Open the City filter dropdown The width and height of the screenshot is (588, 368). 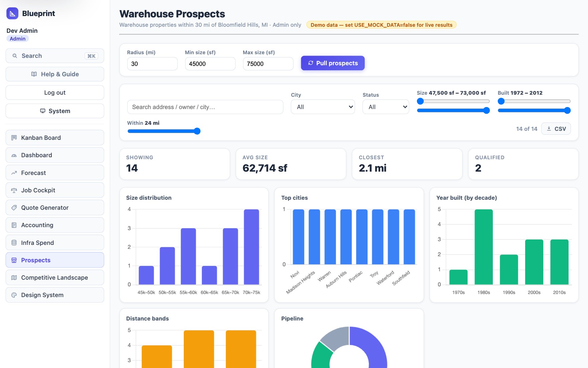tap(323, 107)
